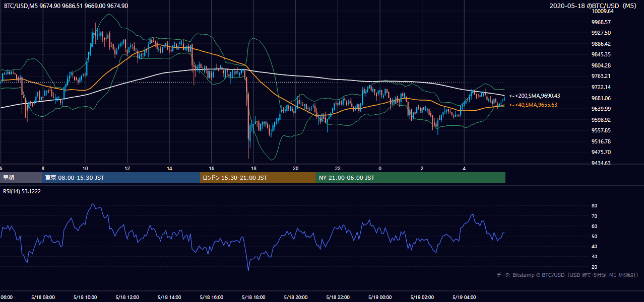Click RSI scale value 40
644x302 pixels.
[x=594, y=247]
